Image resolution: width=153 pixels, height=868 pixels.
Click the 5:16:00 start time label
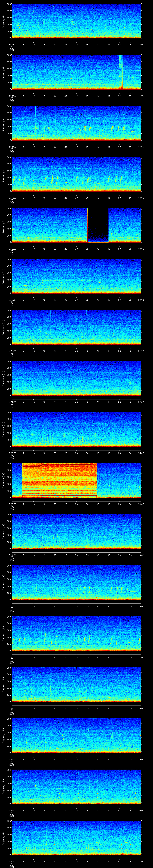[12, 147]
